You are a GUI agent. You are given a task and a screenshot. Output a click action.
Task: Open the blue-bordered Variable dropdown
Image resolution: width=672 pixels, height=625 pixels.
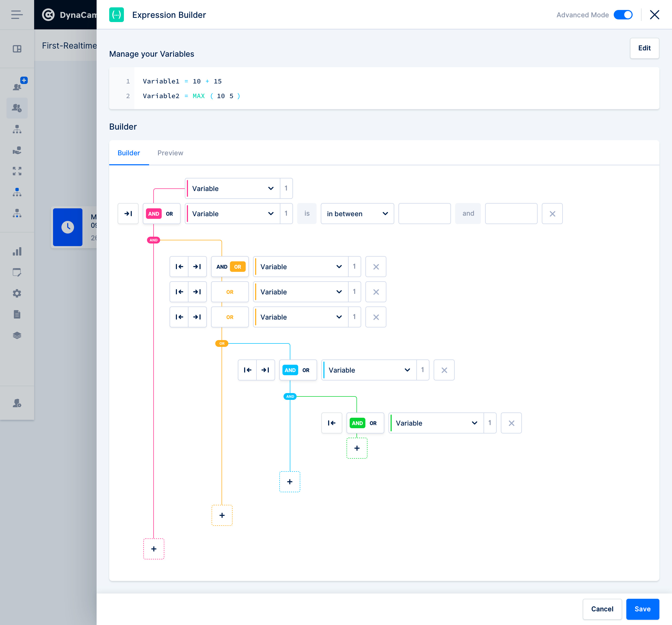(x=369, y=370)
